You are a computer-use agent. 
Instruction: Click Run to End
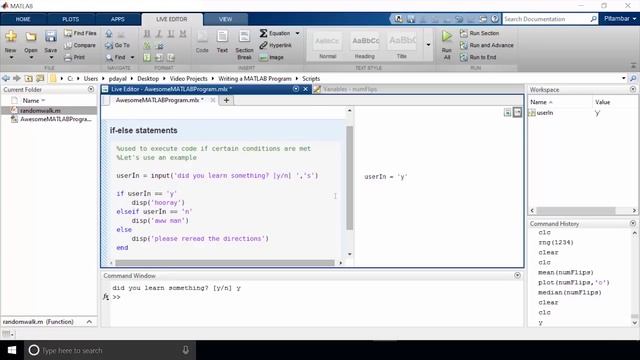coord(478,58)
